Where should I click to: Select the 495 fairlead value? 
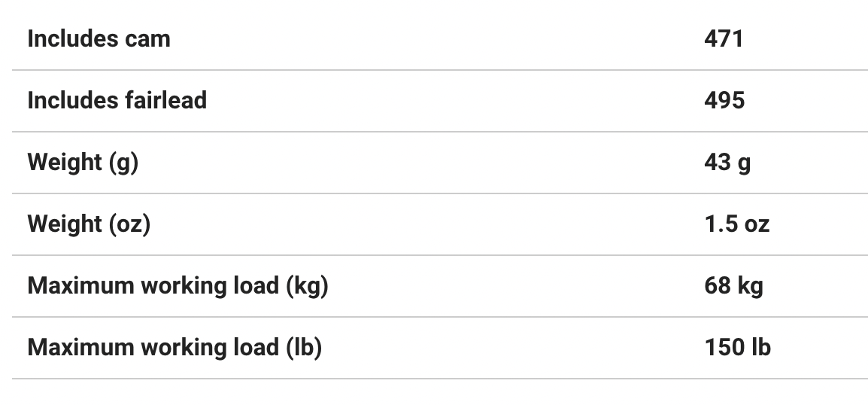click(x=724, y=101)
